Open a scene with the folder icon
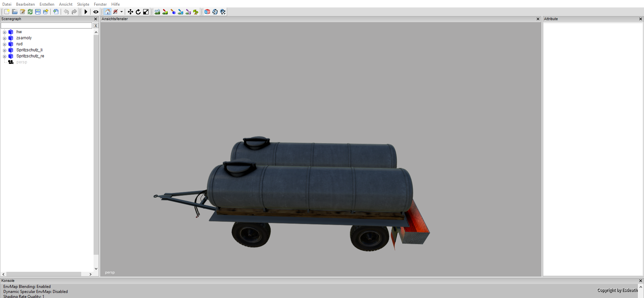The image size is (644, 298). 15,12
